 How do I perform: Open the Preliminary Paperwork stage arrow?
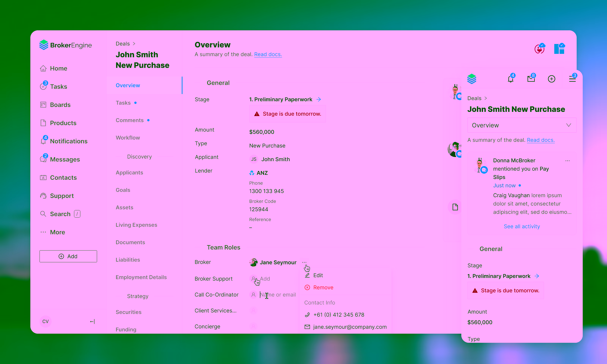click(319, 99)
